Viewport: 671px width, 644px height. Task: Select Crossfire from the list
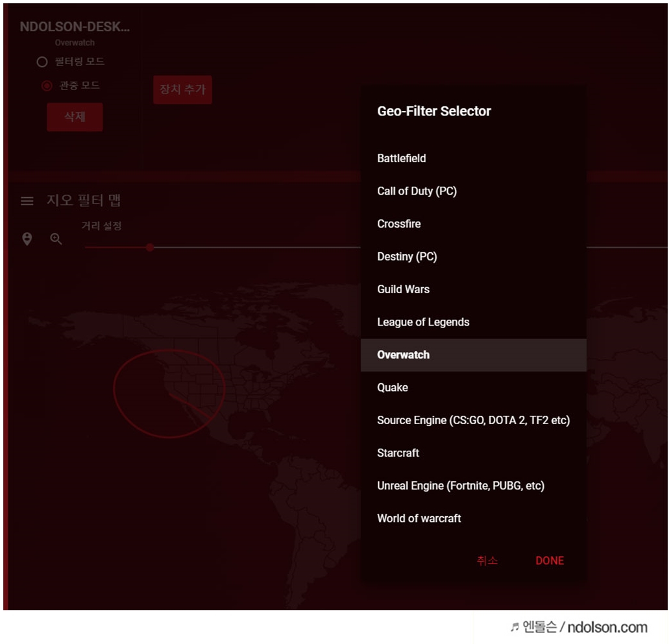473,224
